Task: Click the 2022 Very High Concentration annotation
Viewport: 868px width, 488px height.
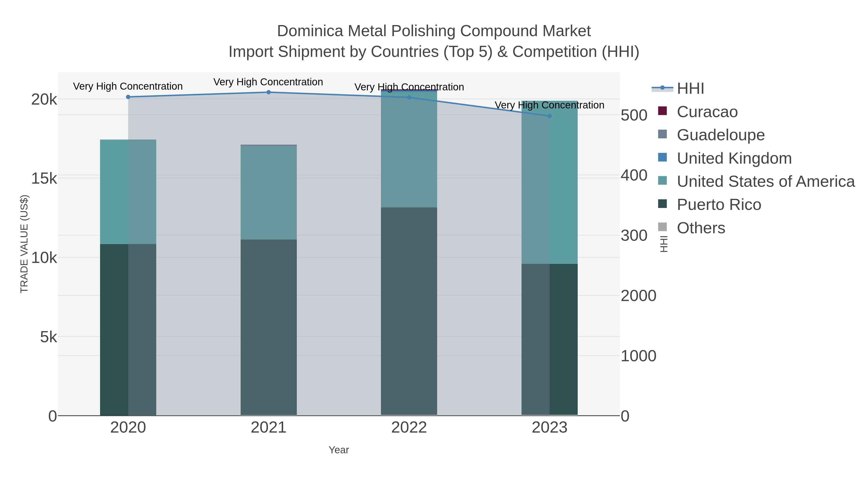Action: (409, 87)
